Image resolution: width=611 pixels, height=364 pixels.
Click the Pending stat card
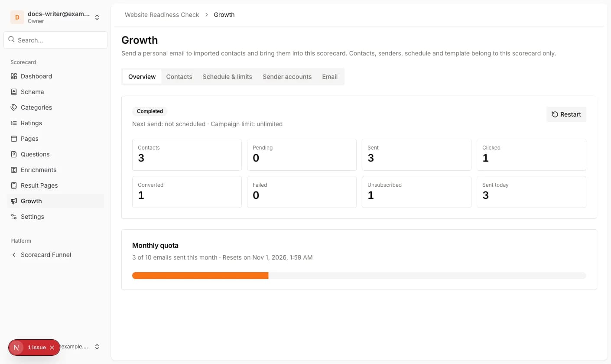click(302, 155)
